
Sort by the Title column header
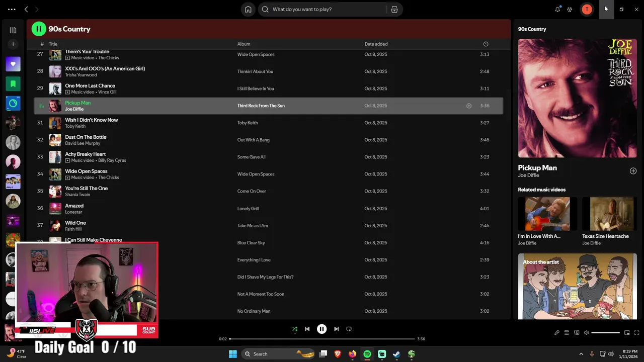click(x=53, y=44)
